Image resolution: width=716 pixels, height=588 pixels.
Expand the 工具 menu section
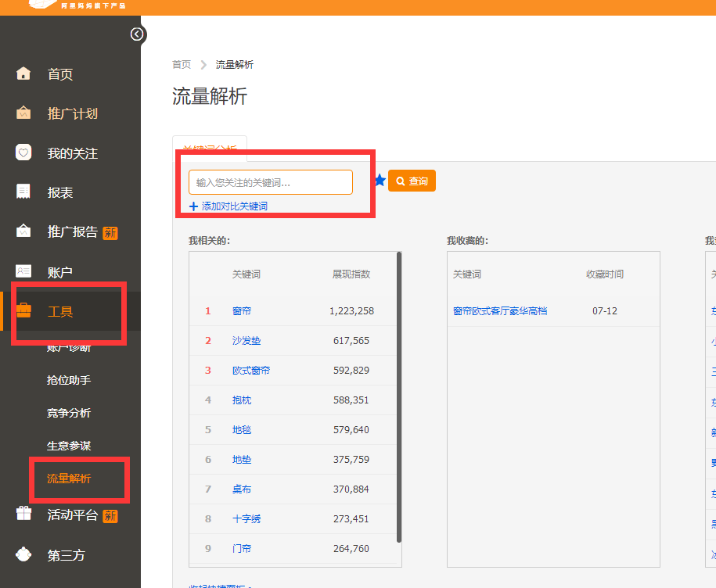tap(60, 311)
